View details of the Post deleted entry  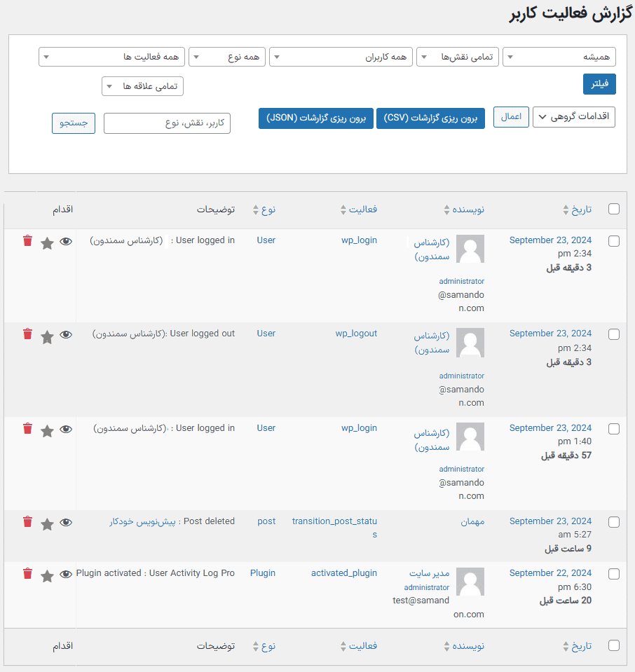point(66,522)
